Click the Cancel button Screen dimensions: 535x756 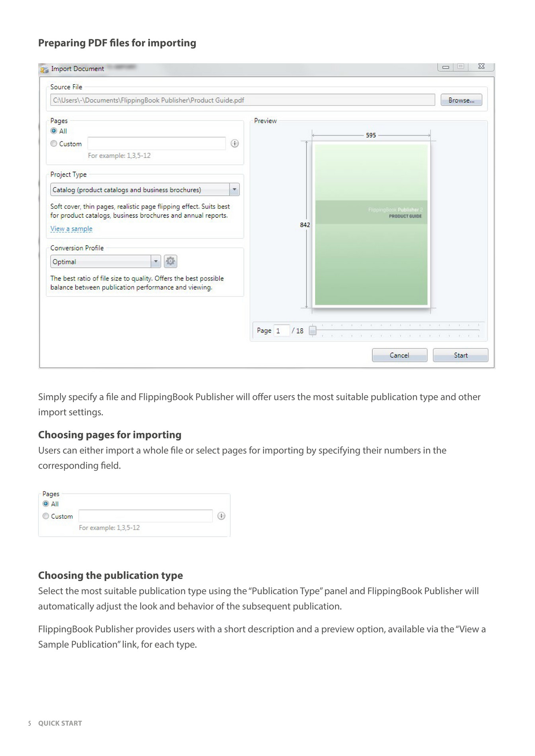click(399, 355)
